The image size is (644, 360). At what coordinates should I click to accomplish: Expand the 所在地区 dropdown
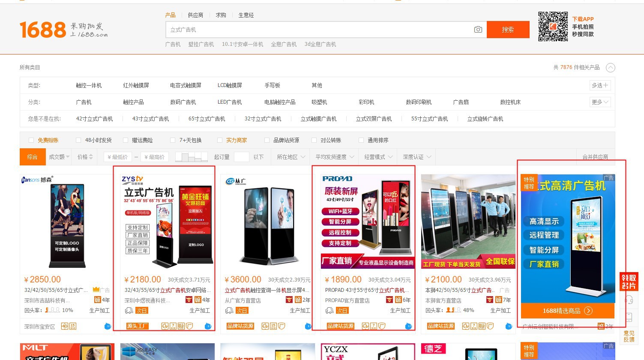(x=291, y=157)
